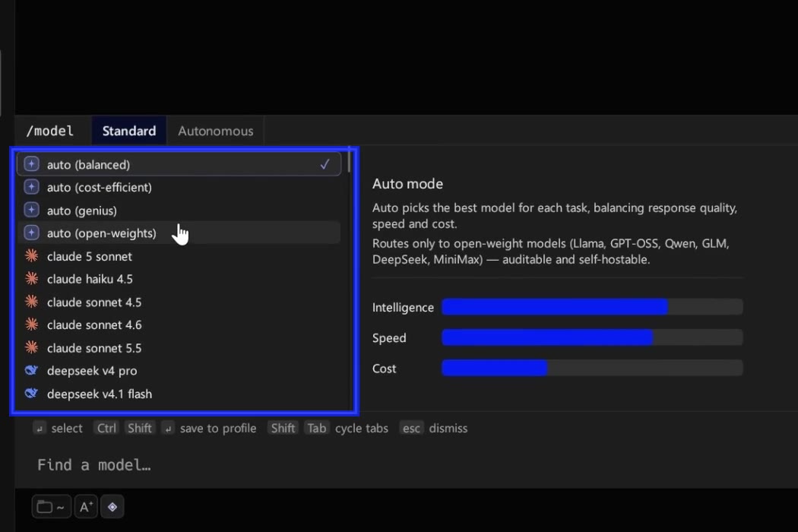Image resolution: width=798 pixels, height=532 pixels.
Task: Choose the auto (cost-efficient) model
Action: pyautogui.click(x=179, y=188)
